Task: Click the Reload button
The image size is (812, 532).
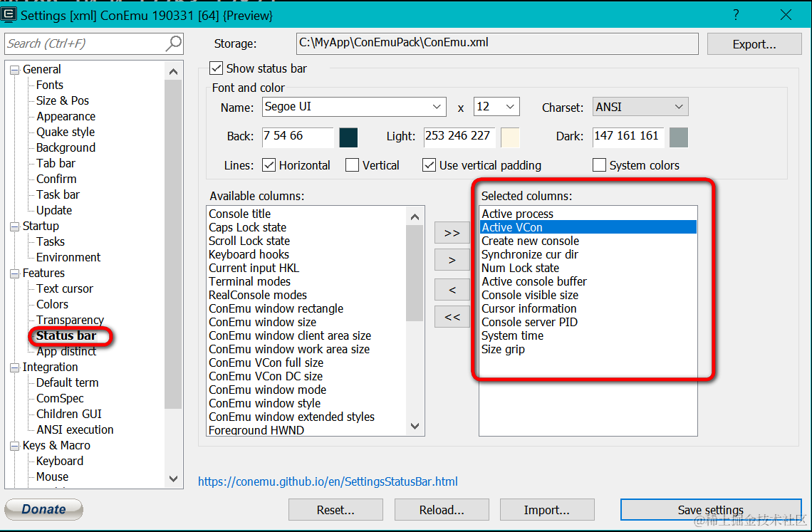Action: (x=442, y=510)
